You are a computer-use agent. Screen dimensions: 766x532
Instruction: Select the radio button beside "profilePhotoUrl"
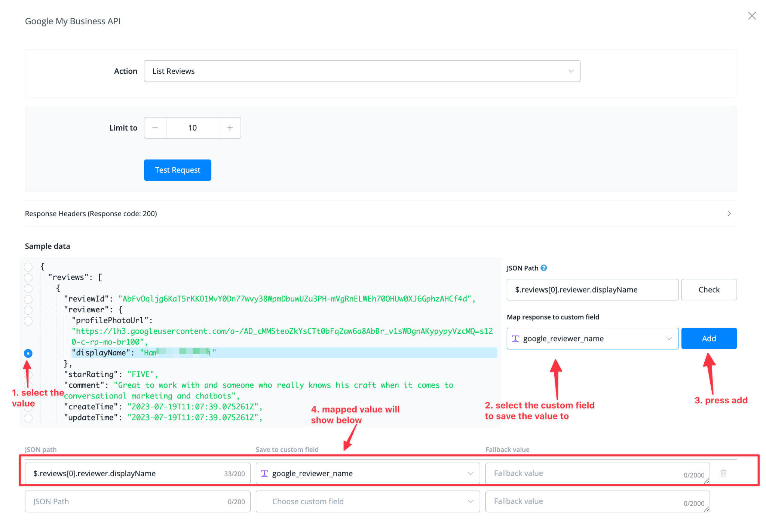pos(28,321)
